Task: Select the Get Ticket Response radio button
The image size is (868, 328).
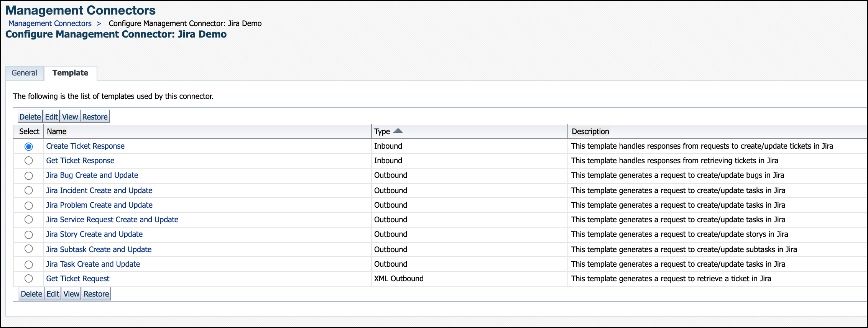Action: pos(29,161)
